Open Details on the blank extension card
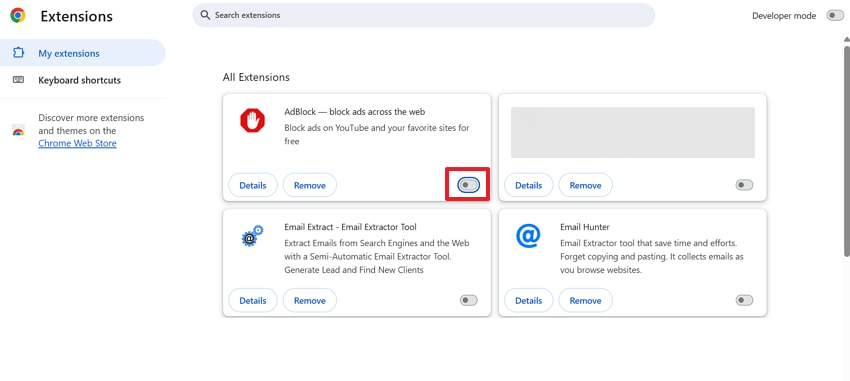The width and height of the screenshot is (850, 381). (x=529, y=185)
